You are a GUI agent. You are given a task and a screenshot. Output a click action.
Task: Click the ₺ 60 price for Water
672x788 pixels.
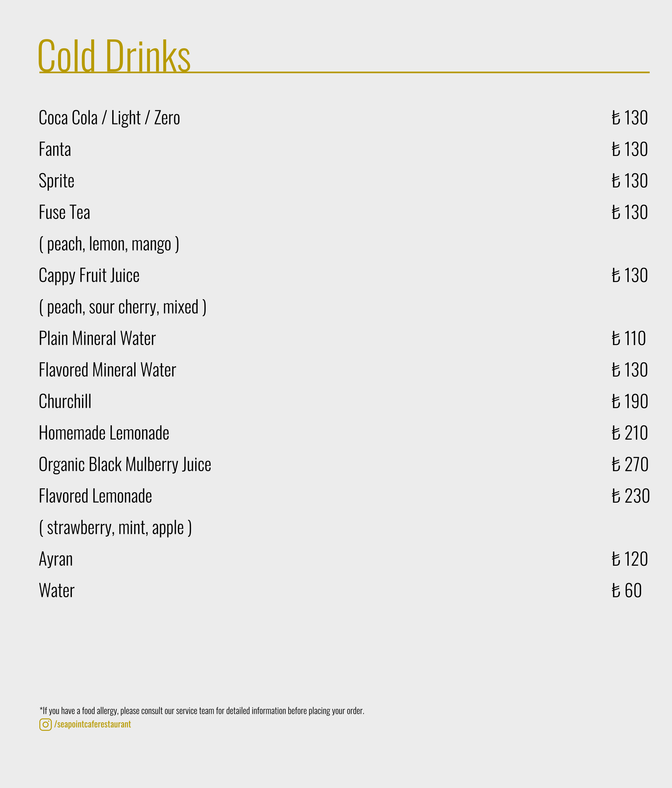[x=626, y=591]
